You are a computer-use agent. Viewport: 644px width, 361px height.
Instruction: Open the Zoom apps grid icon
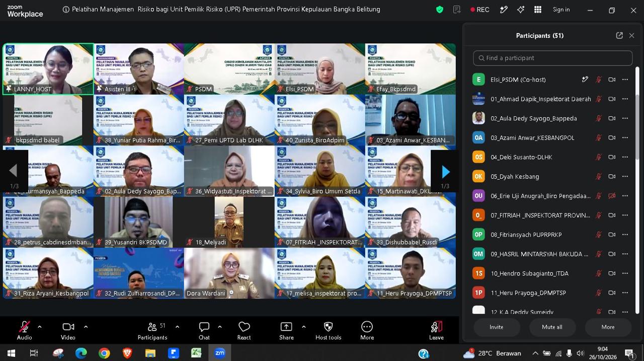(x=538, y=10)
